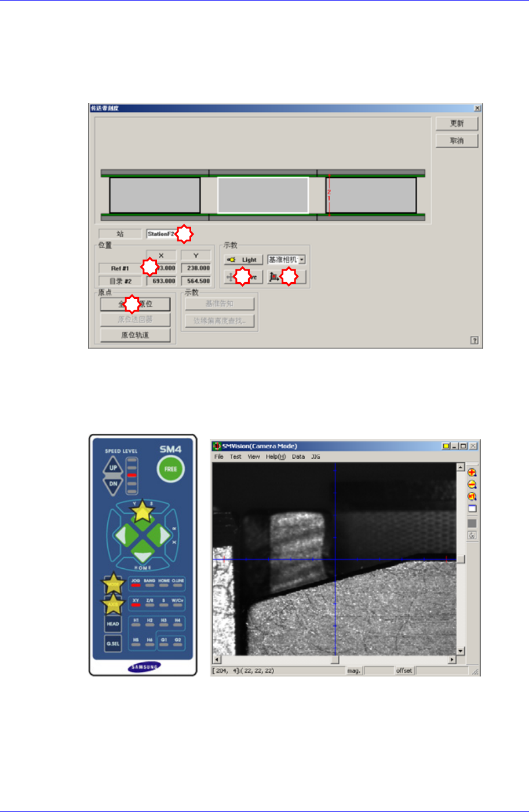Screen dimensions: 529x812
Task: Click the 取消 cancel button
Action: [x=457, y=141]
